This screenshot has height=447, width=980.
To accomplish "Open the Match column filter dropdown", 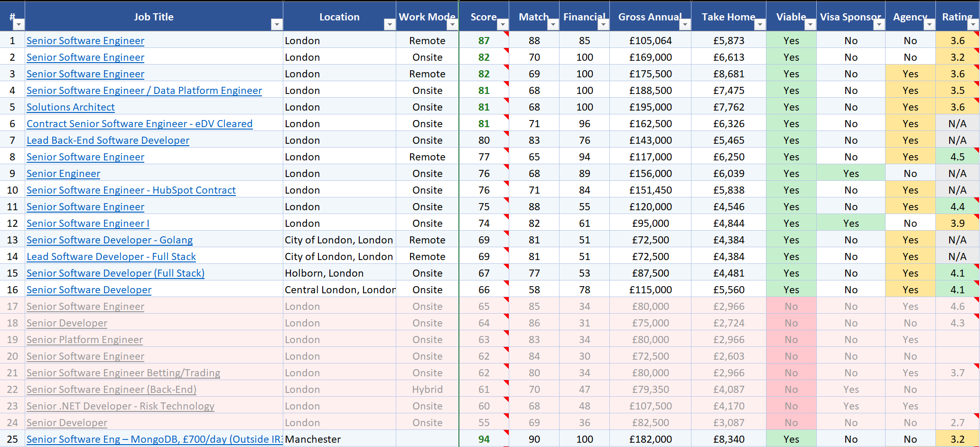I will (x=553, y=24).
